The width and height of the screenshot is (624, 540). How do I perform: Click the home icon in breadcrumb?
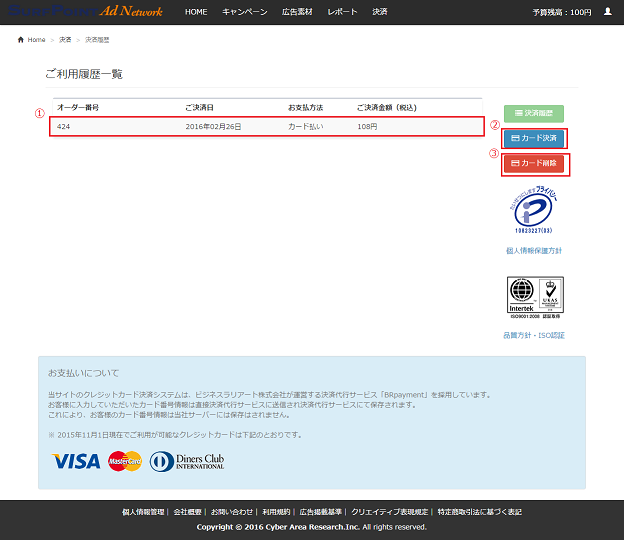21,39
